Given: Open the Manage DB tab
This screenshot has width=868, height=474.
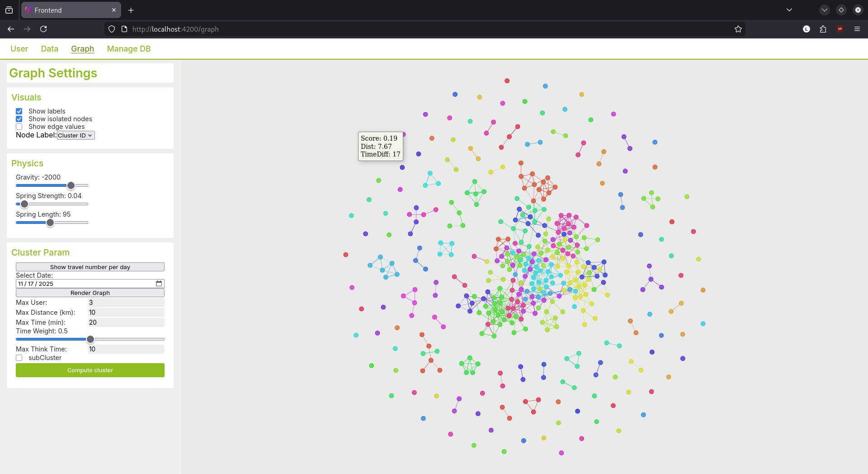Looking at the screenshot, I should [x=129, y=49].
